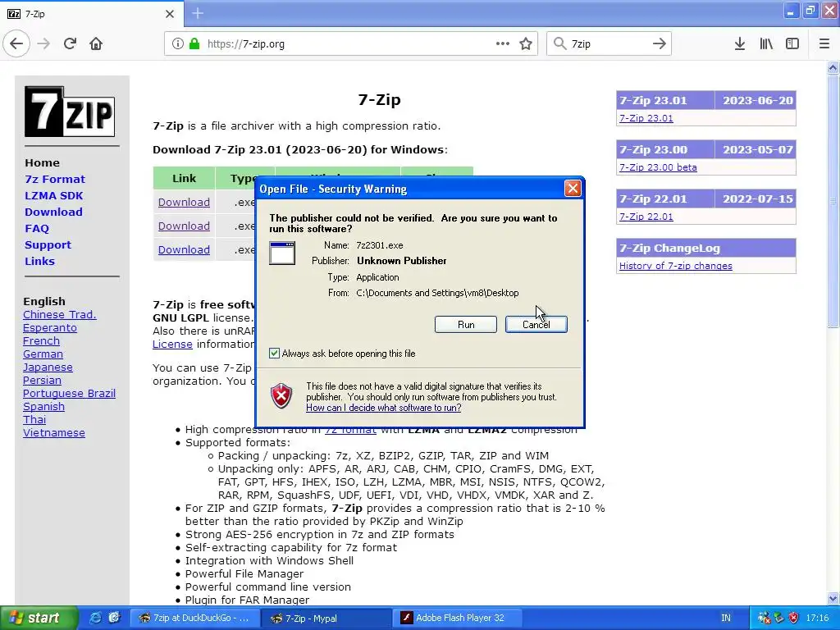
Task: Click the IN language indicator in taskbar
Action: click(726, 618)
